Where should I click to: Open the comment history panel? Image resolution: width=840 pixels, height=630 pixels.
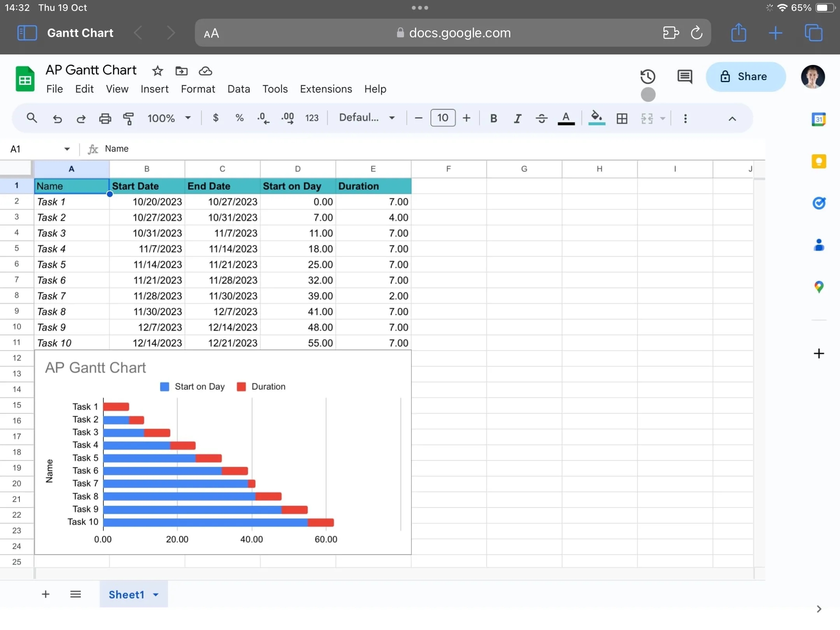(x=685, y=76)
